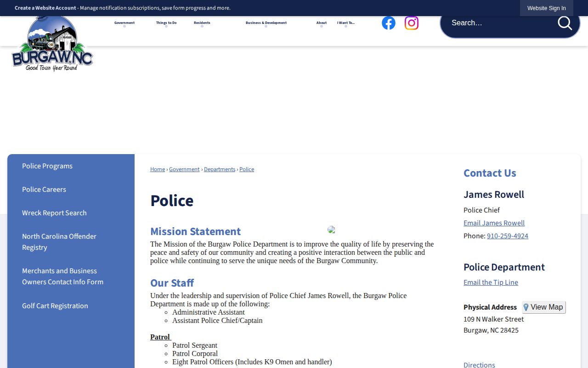588x368 pixels.
Task: Click Email the Tip Line link
Action: pos(491,282)
